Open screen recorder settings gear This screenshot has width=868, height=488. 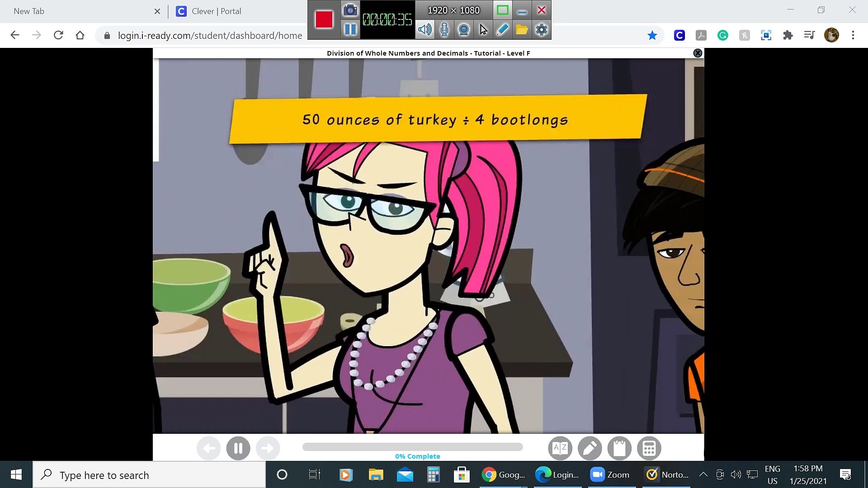[x=541, y=30]
